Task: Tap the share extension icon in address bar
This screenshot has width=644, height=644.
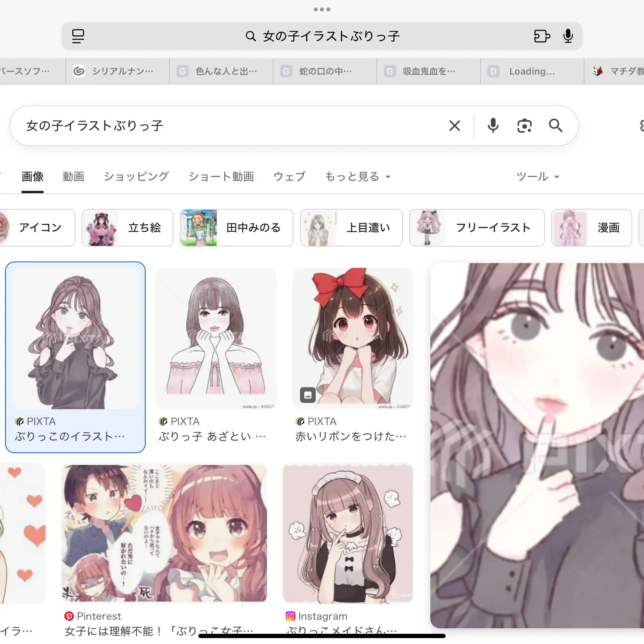Action: click(542, 36)
